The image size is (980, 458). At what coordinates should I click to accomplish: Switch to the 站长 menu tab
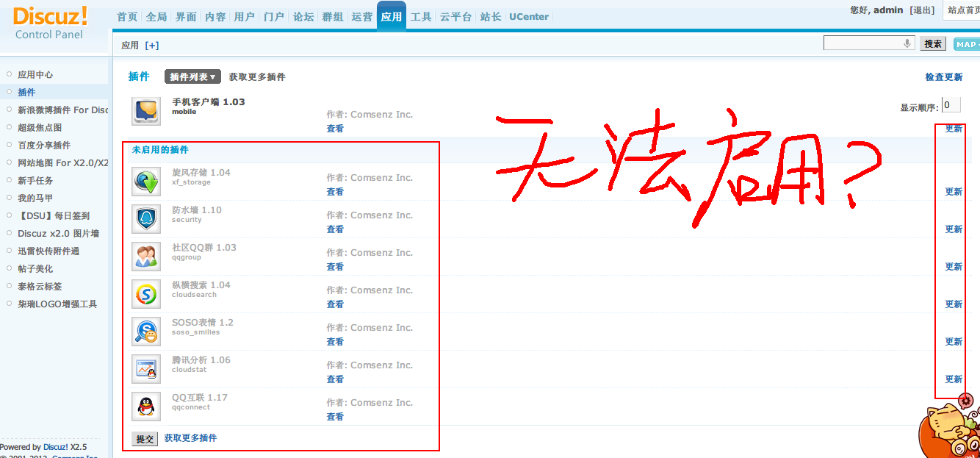[x=490, y=16]
